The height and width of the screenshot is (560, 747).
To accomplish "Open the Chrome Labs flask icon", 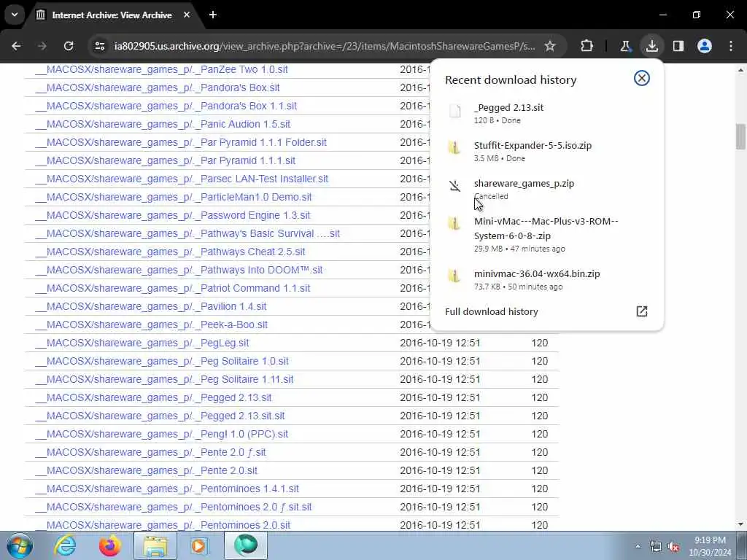I will [x=625, y=46].
